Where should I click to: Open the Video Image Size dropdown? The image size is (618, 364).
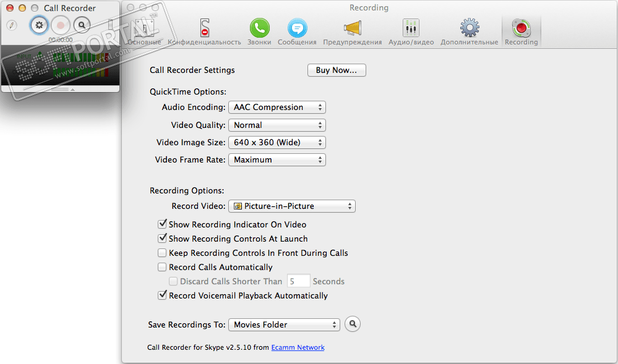277,142
